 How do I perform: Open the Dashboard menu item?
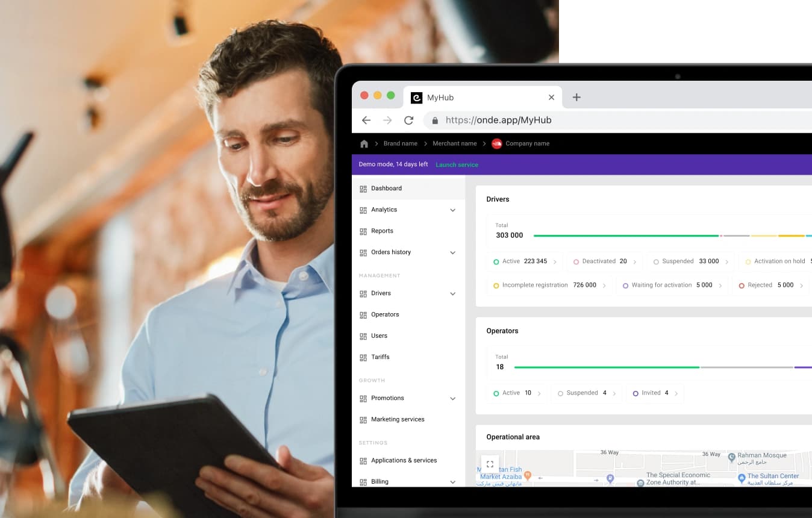click(386, 189)
